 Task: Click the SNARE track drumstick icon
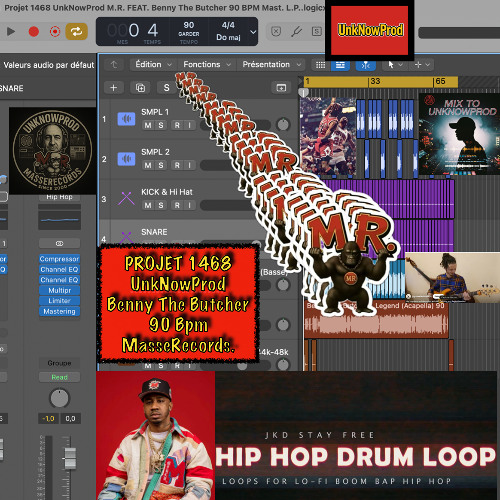click(126, 237)
